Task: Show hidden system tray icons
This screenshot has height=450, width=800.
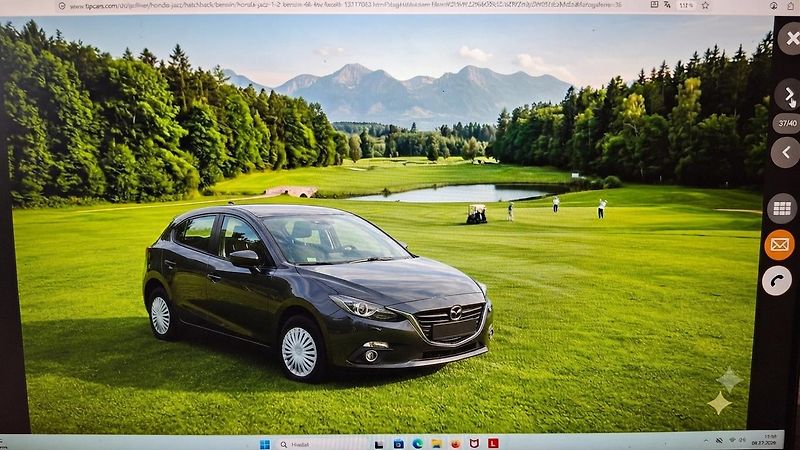Action: coord(706,440)
